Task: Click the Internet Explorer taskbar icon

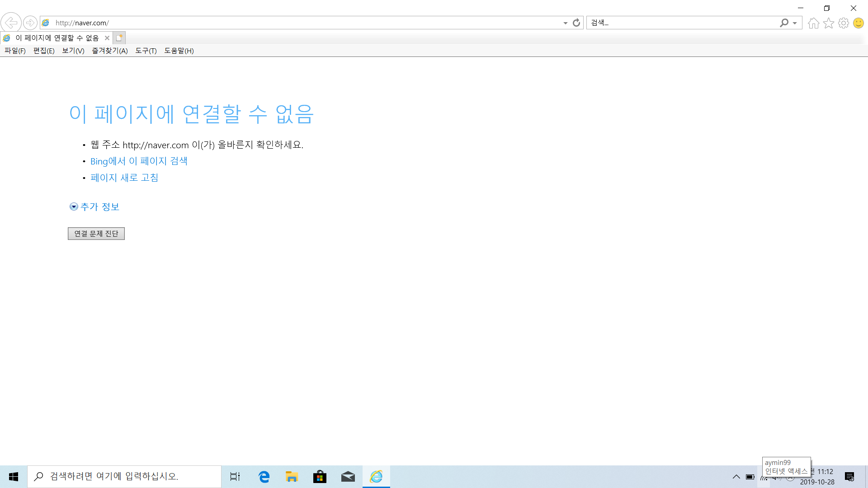Action: pos(376,477)
